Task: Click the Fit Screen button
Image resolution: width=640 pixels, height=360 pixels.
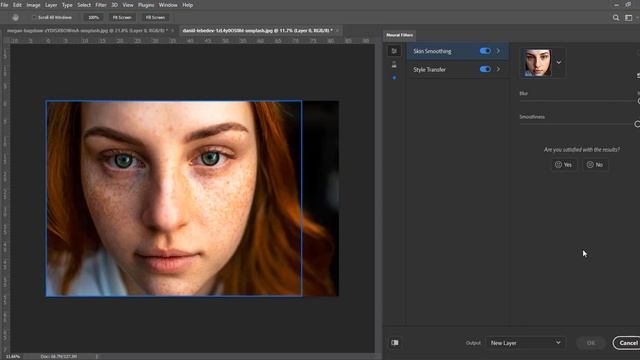Action: pos(122,18)
